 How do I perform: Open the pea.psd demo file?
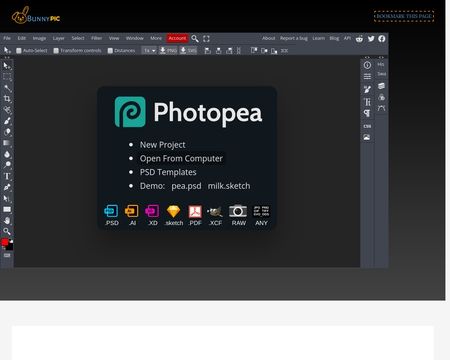click(186, 186)
